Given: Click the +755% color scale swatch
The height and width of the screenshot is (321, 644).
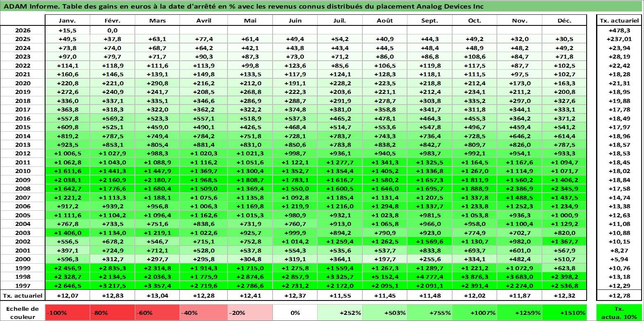Looking at the screenshot, I should [x=430, y=312].
